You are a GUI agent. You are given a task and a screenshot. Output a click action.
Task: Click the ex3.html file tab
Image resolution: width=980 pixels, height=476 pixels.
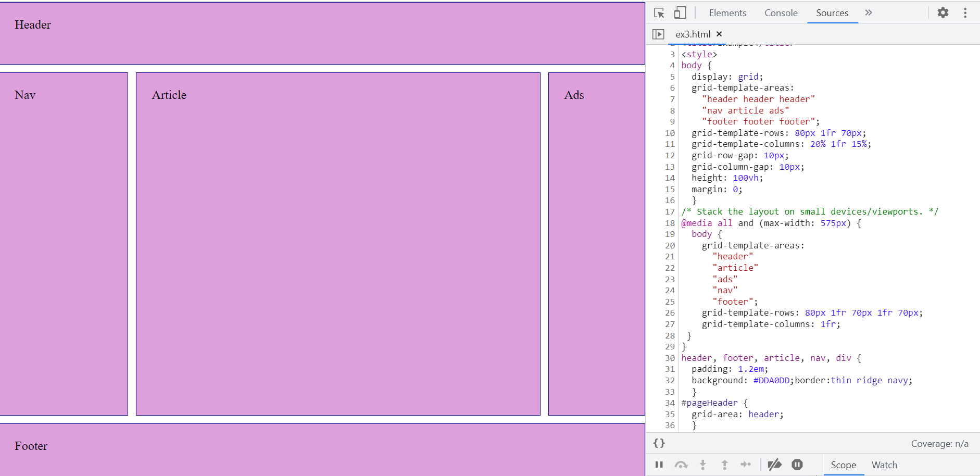[x=693, y=34]
